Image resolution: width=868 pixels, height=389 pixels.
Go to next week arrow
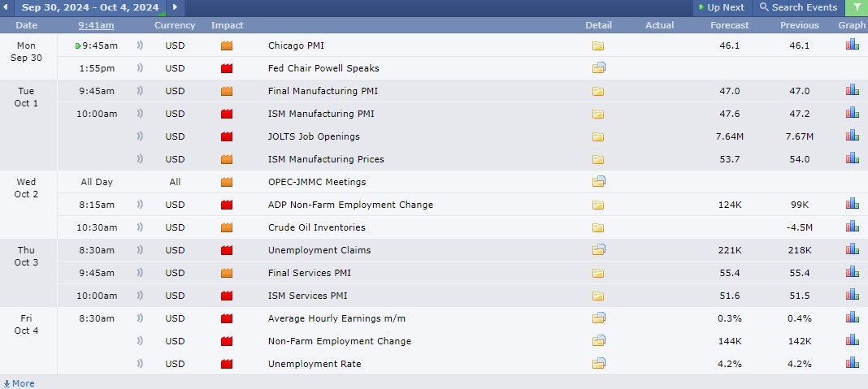(176, 8)
